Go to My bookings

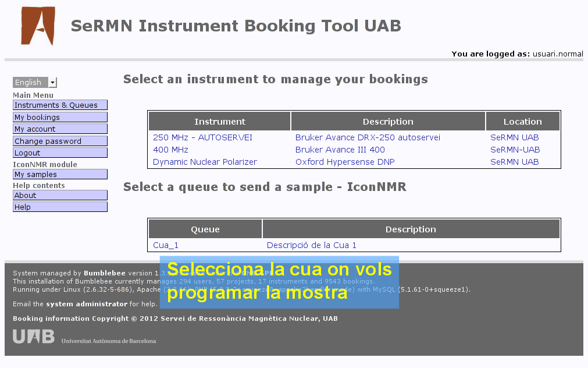60,117
